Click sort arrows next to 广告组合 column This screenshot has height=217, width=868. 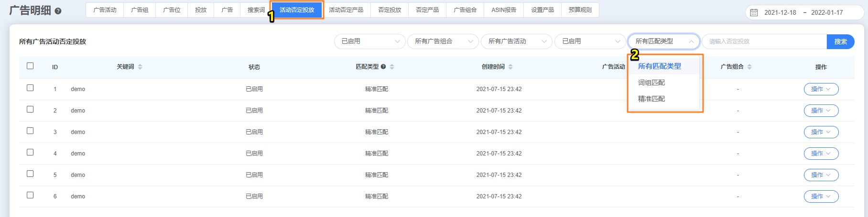749,67
